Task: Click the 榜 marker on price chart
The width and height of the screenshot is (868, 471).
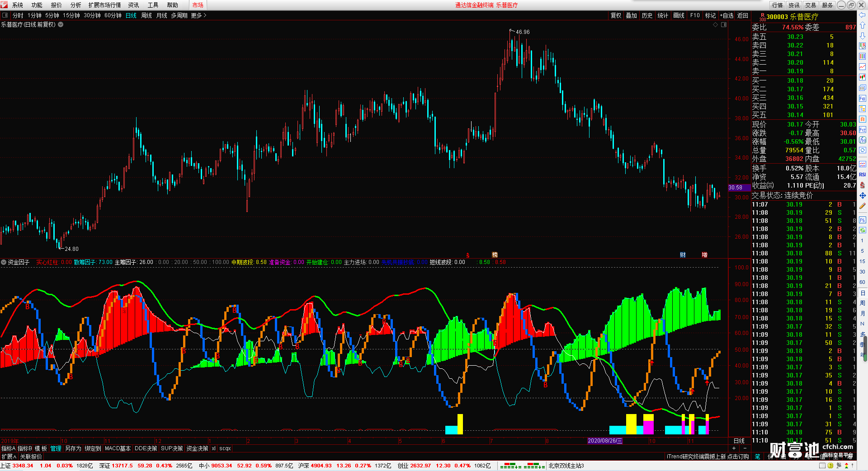Action: (495, 255)
